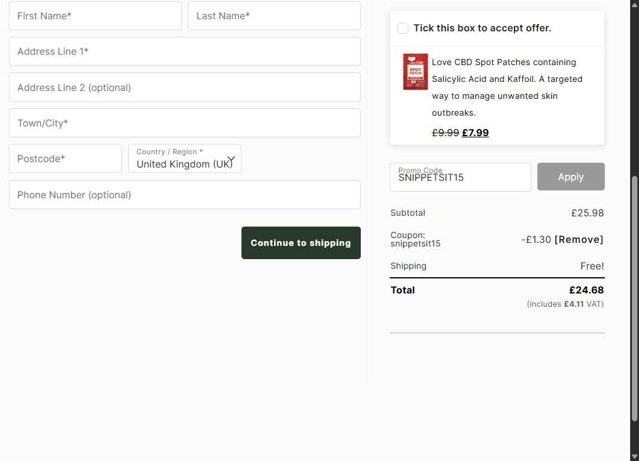639x461 pixels.
Task: Click the Last Name input field
Action: [274, 15]
